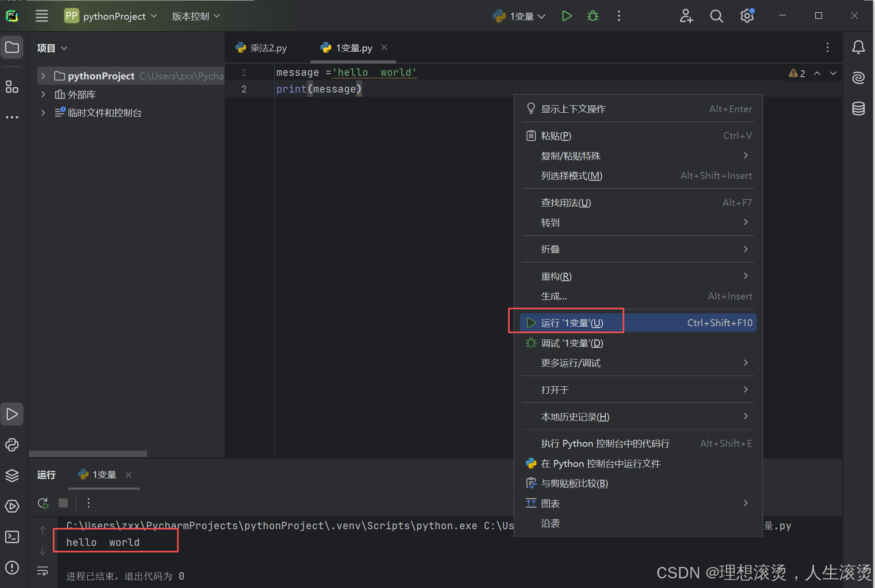The width and height of the screenshot is (875, 588).
Task: Open editor tabs more options menu
Action: (x=828, y=47)
